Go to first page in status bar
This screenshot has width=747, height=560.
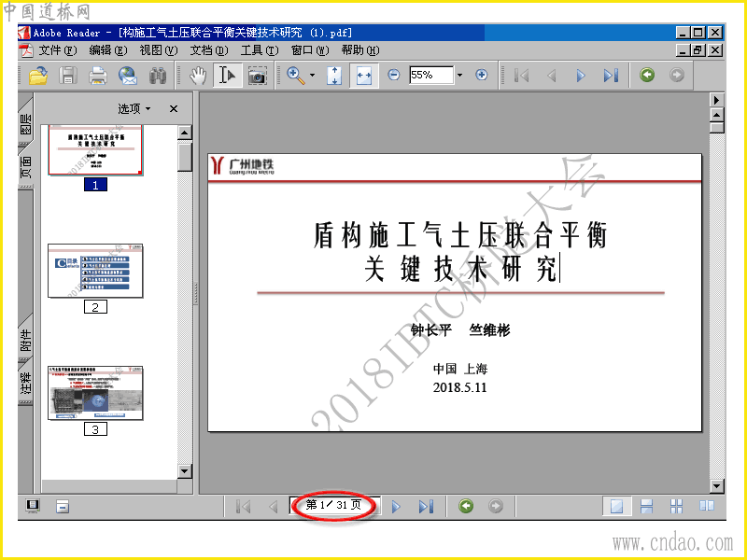point(244,507)
